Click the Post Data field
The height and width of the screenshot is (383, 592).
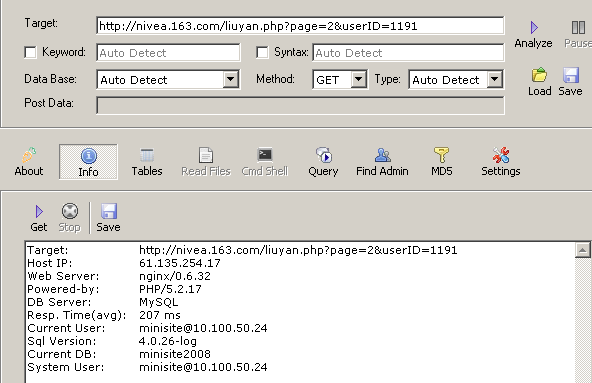[x=300, y=105]
